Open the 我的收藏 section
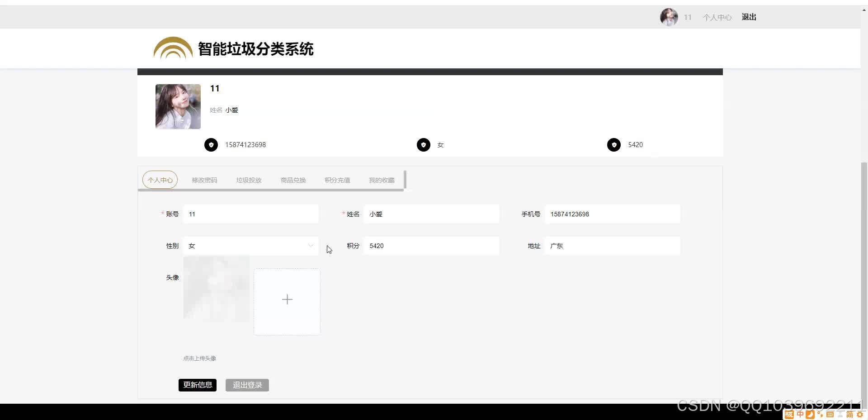 tap(381, 180)
